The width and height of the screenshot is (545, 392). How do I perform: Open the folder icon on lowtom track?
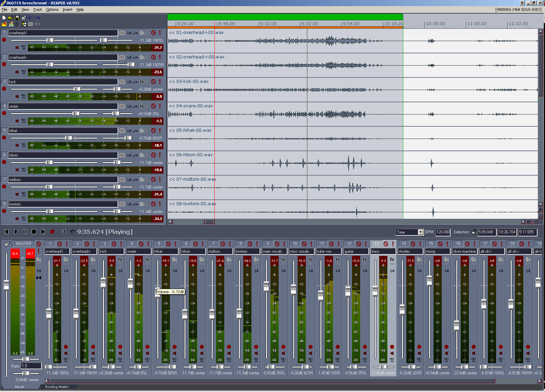(122, 204)
